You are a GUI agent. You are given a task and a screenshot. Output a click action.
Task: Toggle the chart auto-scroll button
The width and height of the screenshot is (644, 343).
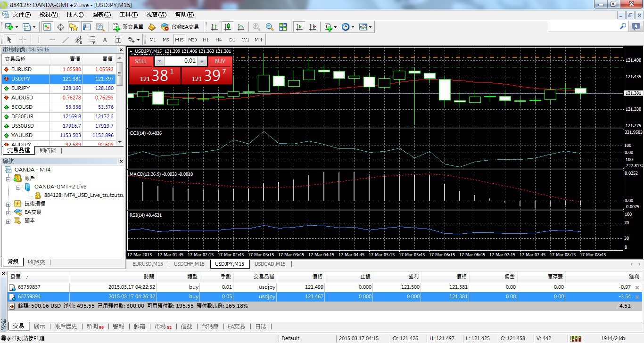pos(299,27)
